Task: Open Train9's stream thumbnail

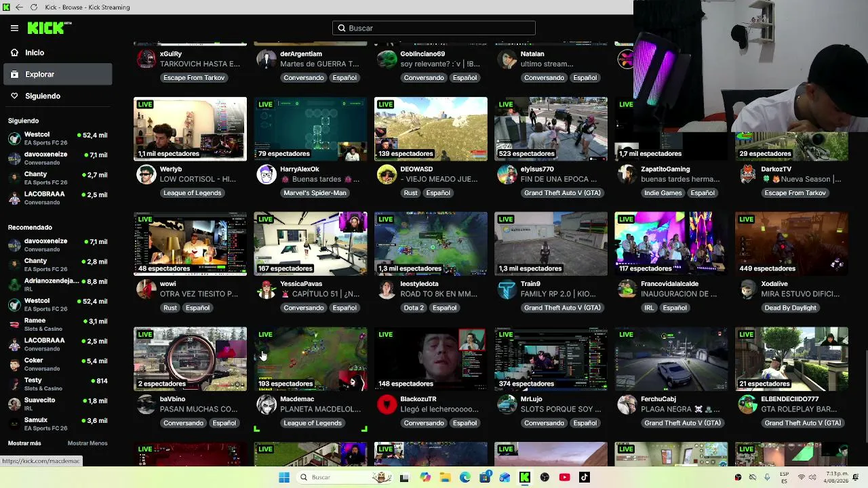Action: click(551, 244)
